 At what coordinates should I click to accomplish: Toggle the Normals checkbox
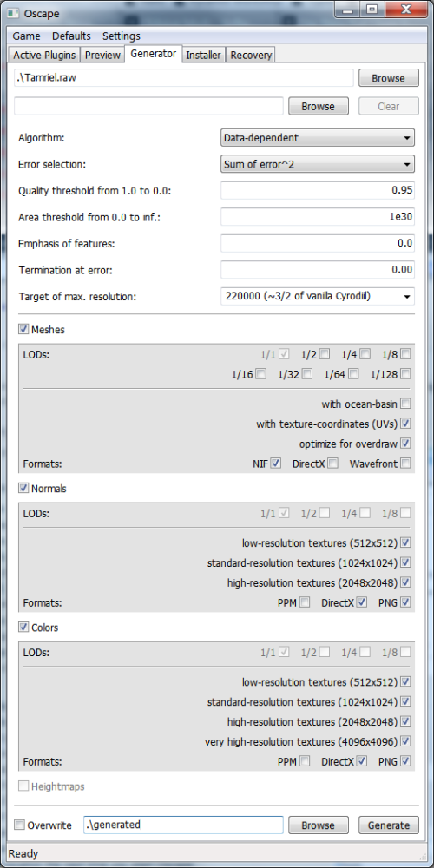[23, 488]
